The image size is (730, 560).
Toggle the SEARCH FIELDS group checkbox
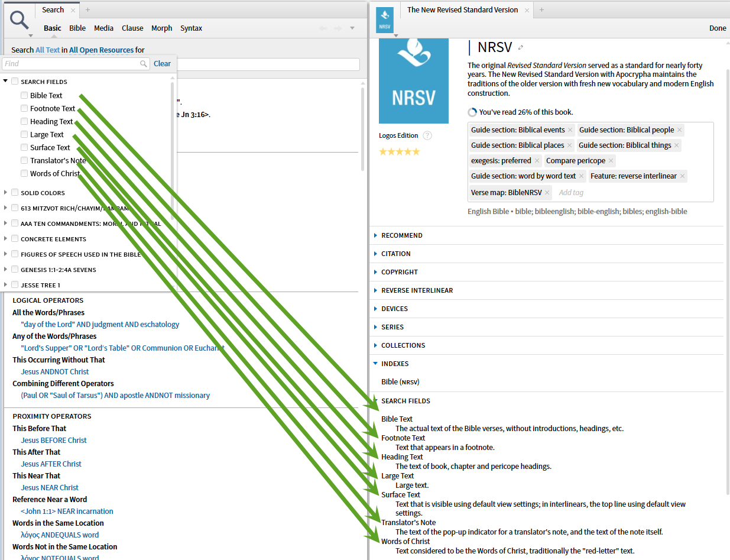[x=15, y=82]
